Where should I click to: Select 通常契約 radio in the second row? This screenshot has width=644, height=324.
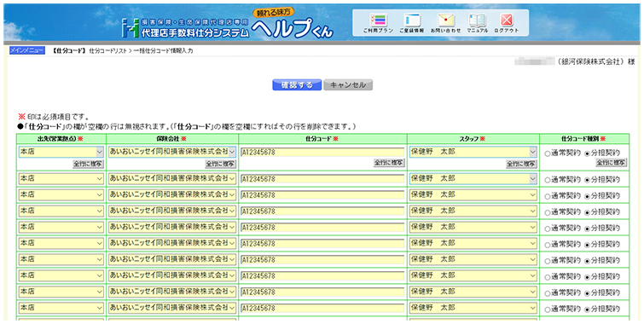548,180
